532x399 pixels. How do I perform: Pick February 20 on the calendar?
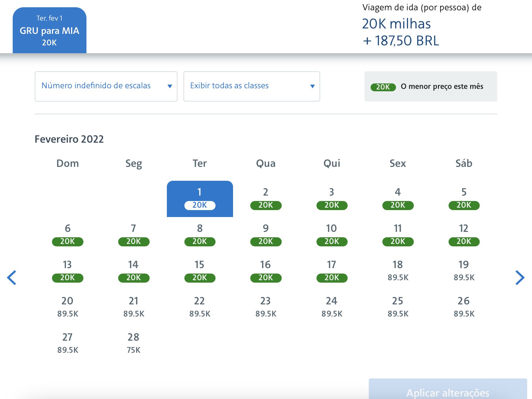tap(68, 308)
